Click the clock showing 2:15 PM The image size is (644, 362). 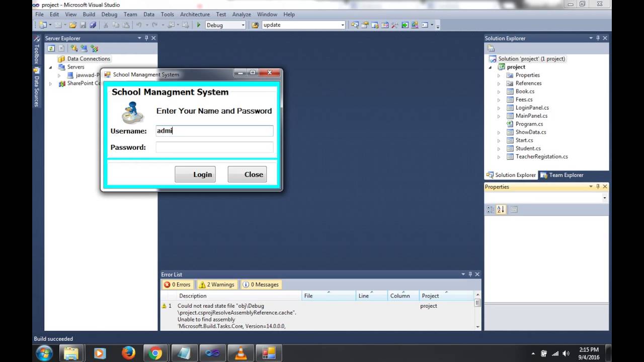coord(588,349)
